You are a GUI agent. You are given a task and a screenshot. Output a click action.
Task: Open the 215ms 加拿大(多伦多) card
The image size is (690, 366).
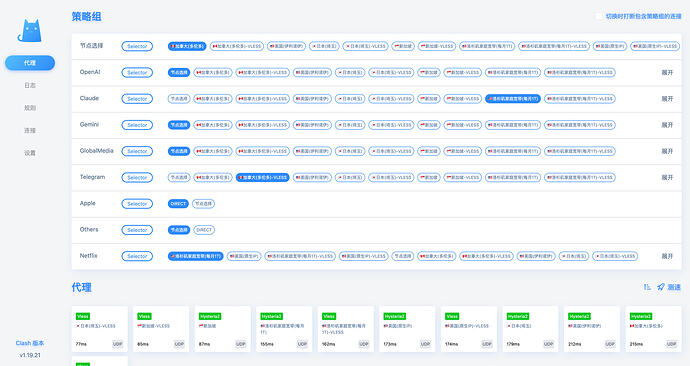654,329
